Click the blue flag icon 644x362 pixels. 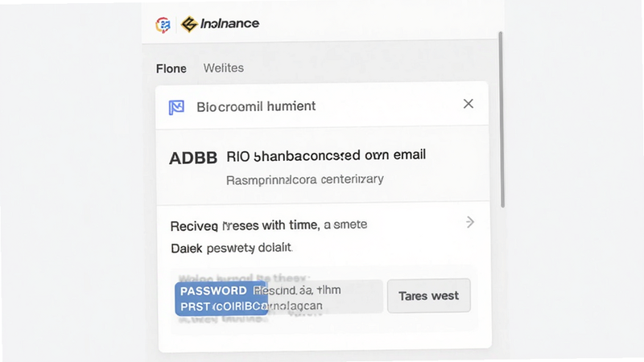click(176, 108)
